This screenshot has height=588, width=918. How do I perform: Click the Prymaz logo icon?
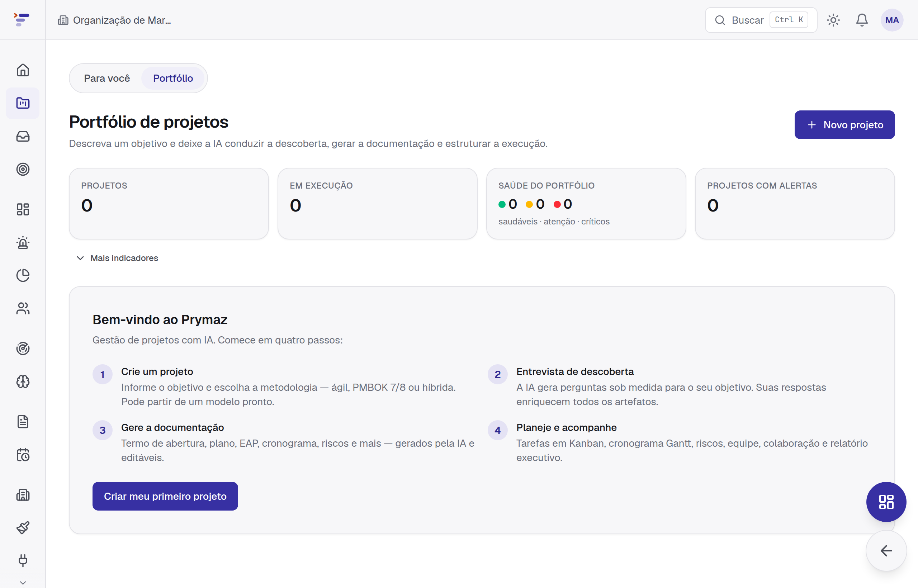22,20
